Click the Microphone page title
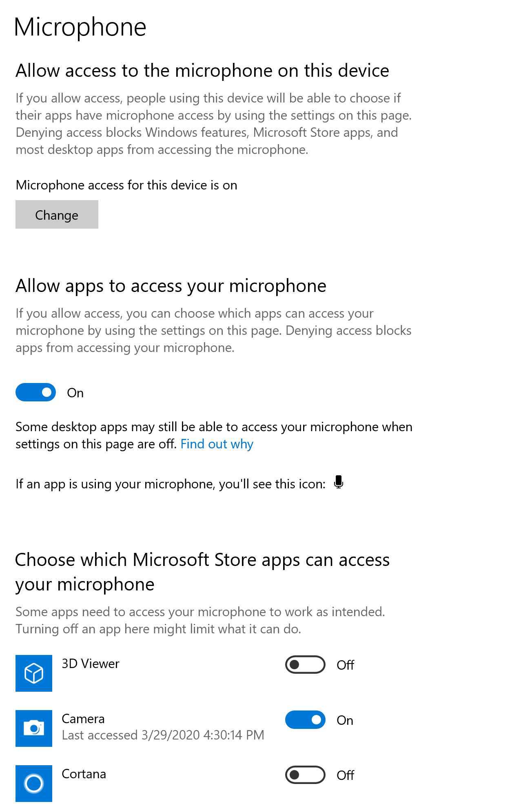The image size is (532, 804). click(80, 27)
